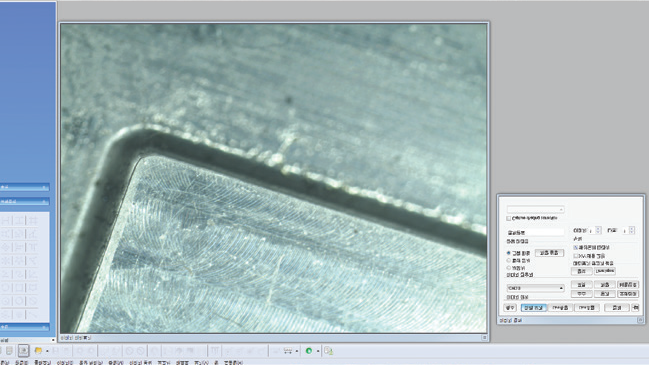This screenshot has width=649, height=365.
Task: Toggle the checked checkbox in dialog's right column
Action: click(x=576, y=247)
